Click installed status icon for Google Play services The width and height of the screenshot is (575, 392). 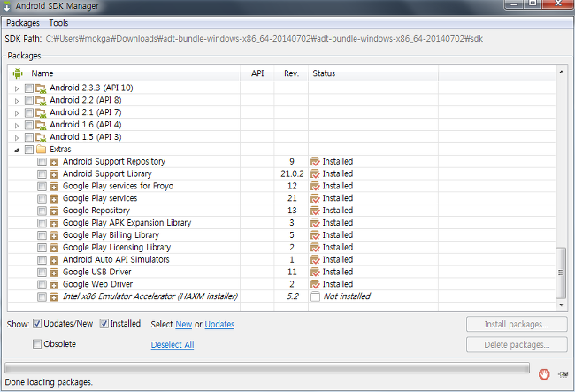pos(315,198)
